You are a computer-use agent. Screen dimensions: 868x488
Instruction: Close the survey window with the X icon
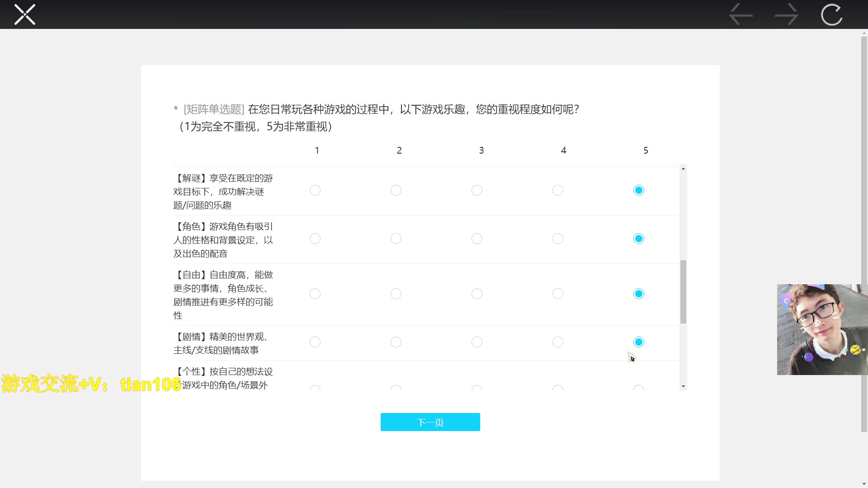pyautogui.click(x=25, y=14)
